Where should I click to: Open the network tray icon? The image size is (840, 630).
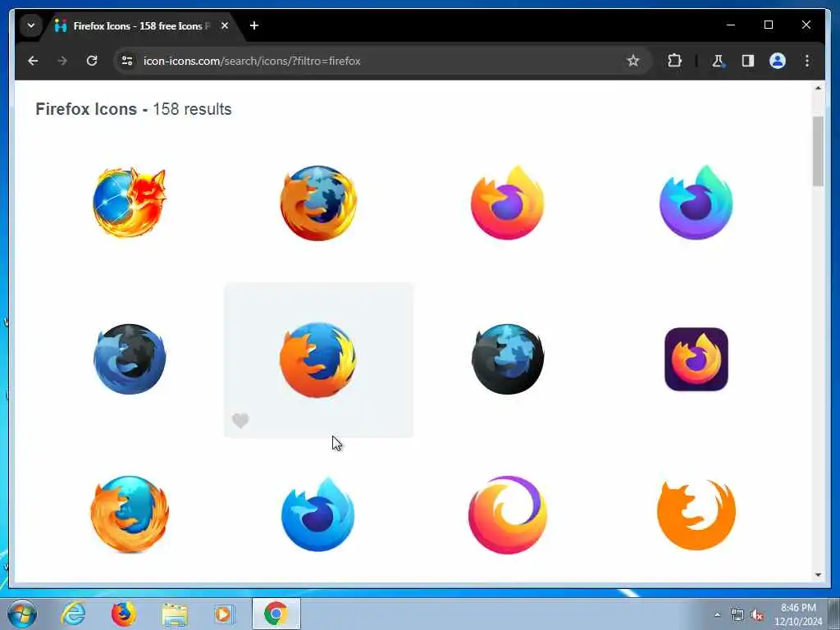737,615
